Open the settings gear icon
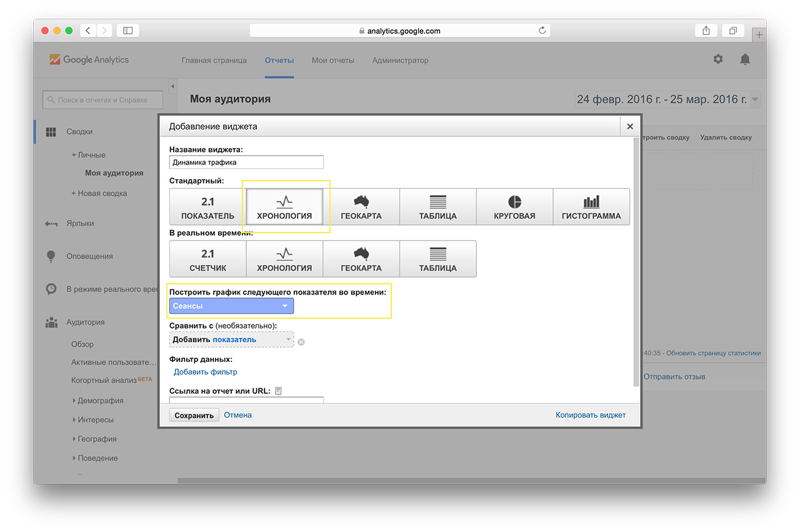Screen dimensions: 800x532 [x=718, y=59]
